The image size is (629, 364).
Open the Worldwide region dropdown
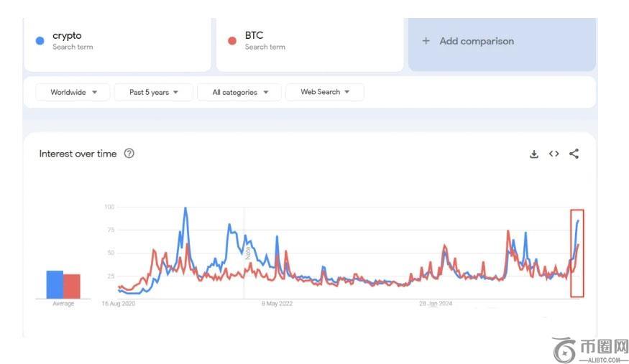click(74, 92)
